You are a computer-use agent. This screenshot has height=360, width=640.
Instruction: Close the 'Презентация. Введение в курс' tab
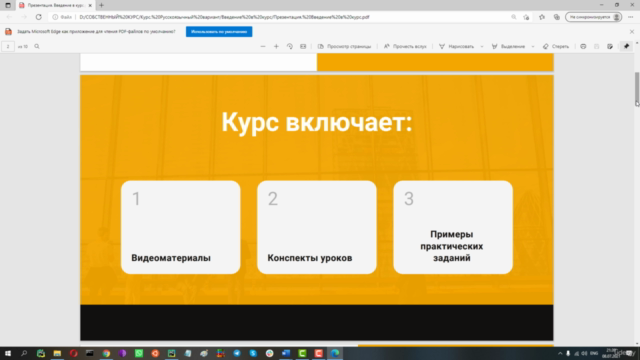coord(90,5)
